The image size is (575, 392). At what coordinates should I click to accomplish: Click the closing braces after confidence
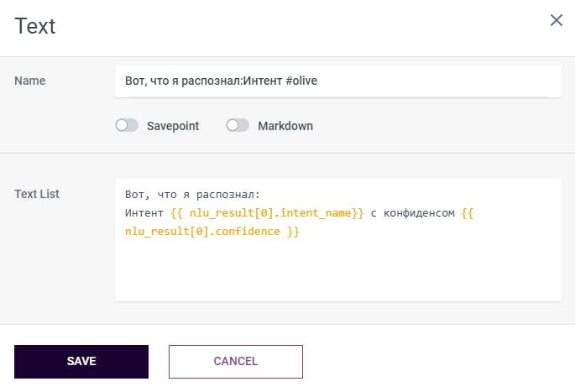coord(293,231)
